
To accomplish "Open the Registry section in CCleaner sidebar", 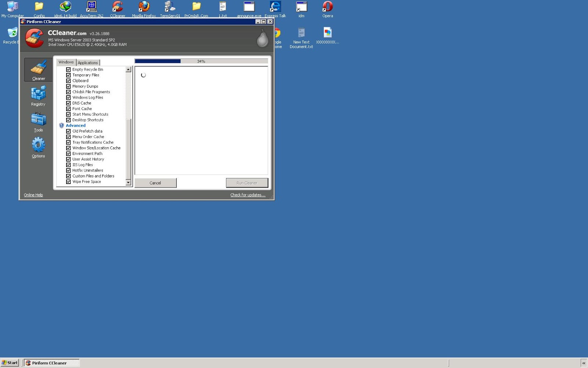I will [x=38, y=96].
